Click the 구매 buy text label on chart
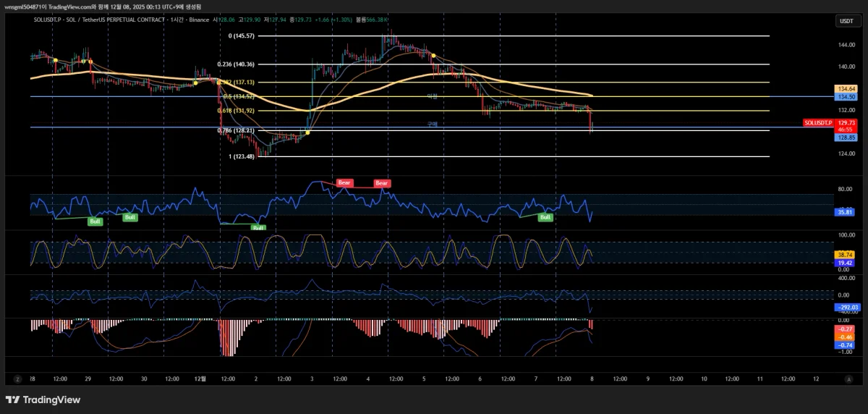This screenshot has height=414, width=868. point(433,124)
